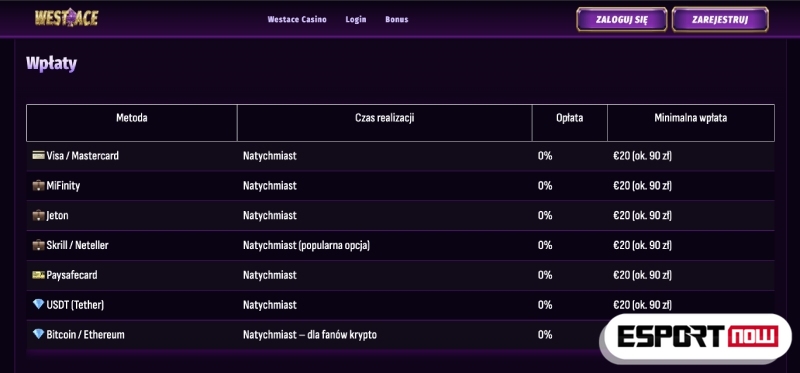Select the Opłata column header
The height and width of the screenshot is (373, 800).
(x=569, y=118)
